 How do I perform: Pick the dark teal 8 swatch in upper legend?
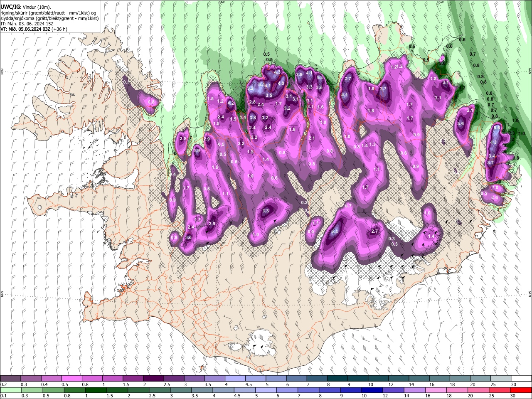point(337,379)
